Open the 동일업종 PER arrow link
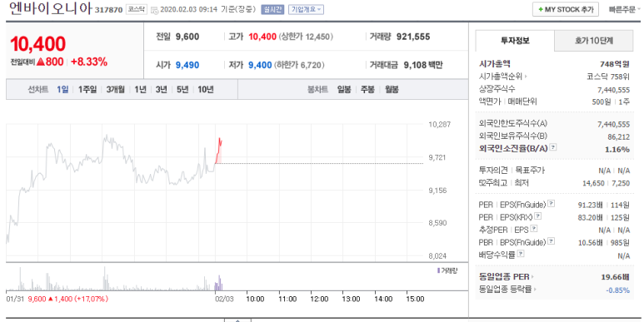 532,277
